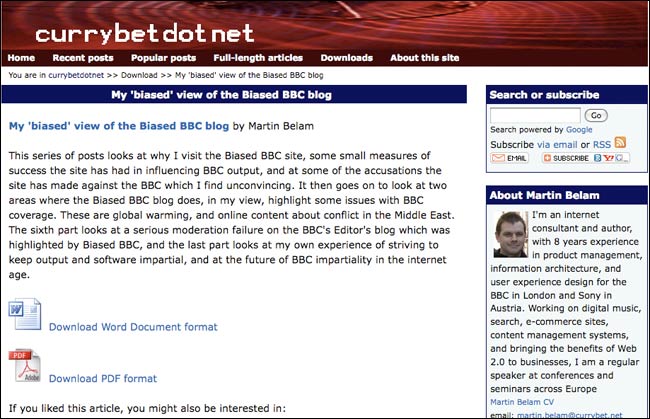Image resolution: width=650 pixels, height=419 pixels.
Task: Open the Martin Belam CV link
Action: [x=522, y=402]
